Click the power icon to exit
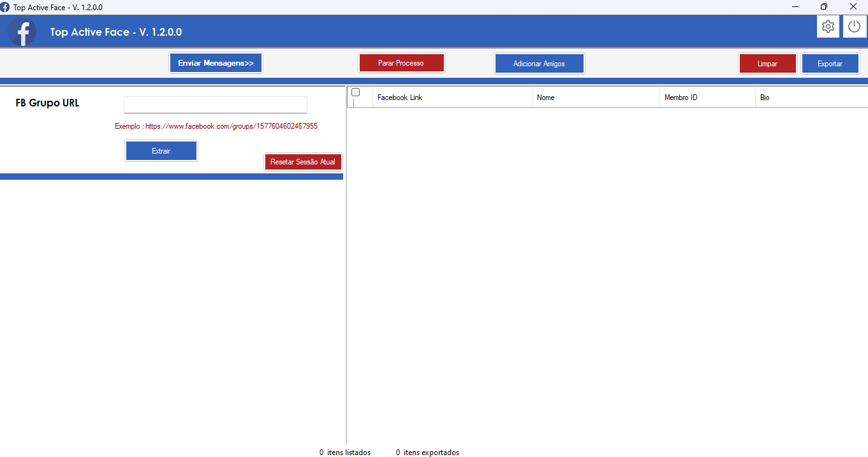Image resolution: width=868 pixels, height=457 pixels. coord(854,27)
